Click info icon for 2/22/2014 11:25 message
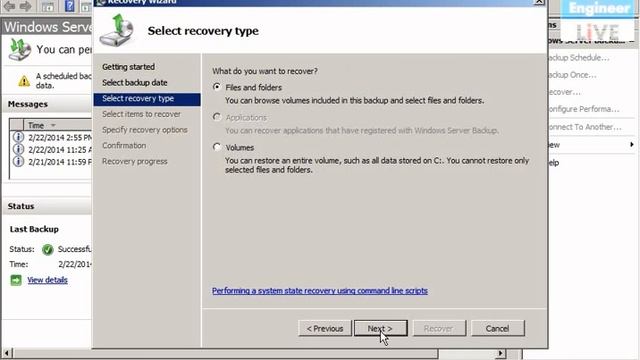The image size is (640, 360). pyautogui.click(x=18, y=149)
